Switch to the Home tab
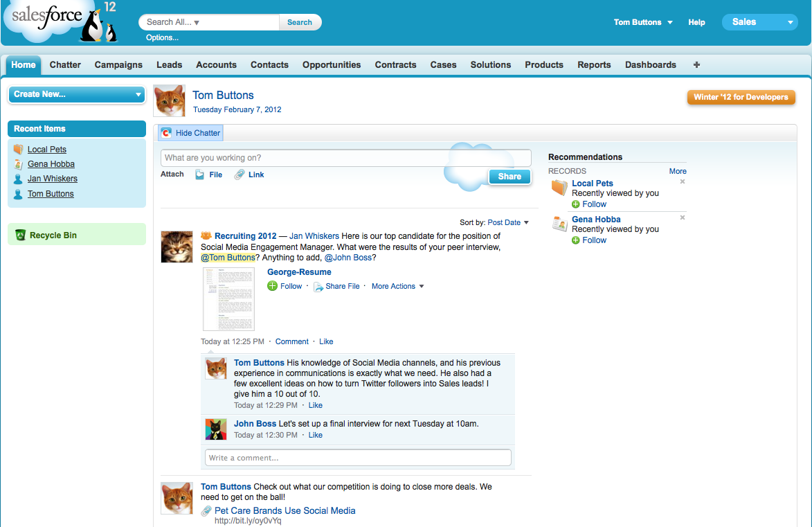The height and width of the screenshot is (527, 812). pos(24,65)
